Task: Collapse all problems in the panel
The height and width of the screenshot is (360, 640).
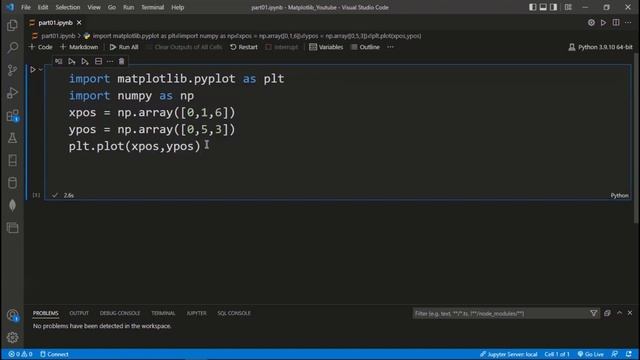Action: click(607, 313)
